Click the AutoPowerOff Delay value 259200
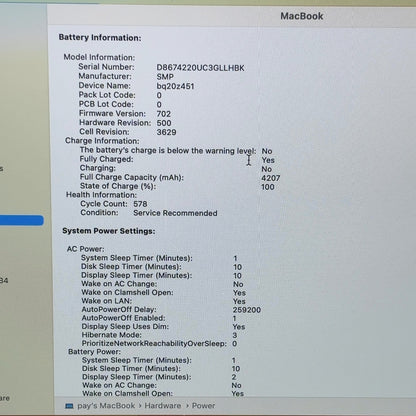Image resolution: width=416 pixels, height=416 pixels. [x=247, y=310]
